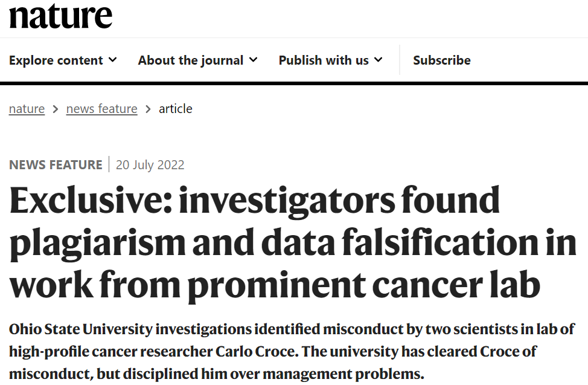The image size is (588, 385).
Task: Open the Publish with us menu
Action: click(324, 60)
